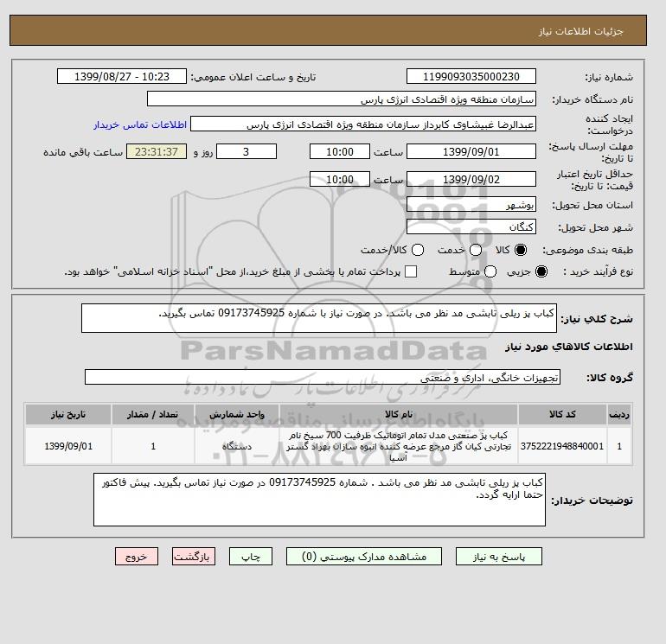Choose جزیی purchase process radio
Image resolution: width=666 pixels, height=644 pixels.
tap(541, 271)
